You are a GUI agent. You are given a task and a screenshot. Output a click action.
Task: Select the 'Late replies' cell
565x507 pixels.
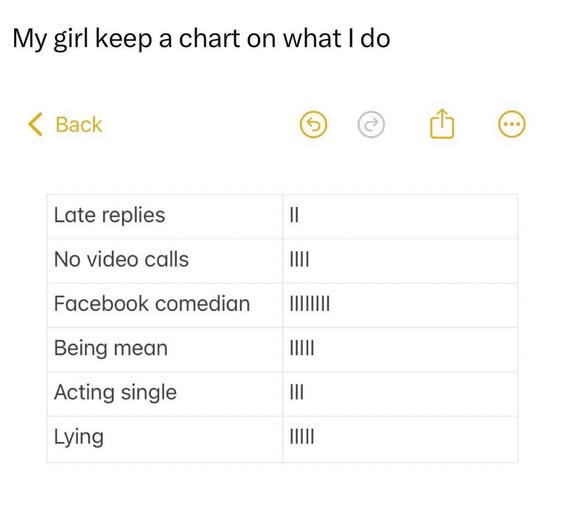click(x=165, y=216)
